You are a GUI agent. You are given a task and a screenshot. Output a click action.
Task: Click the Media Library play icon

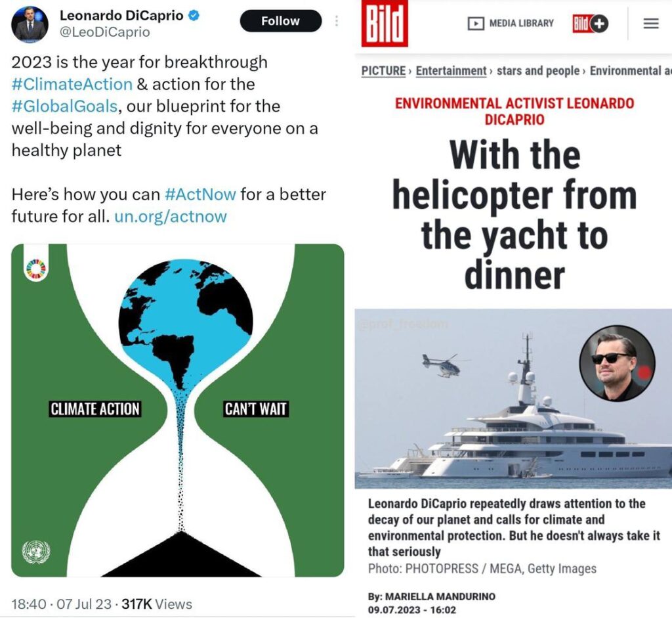(476, 23)
